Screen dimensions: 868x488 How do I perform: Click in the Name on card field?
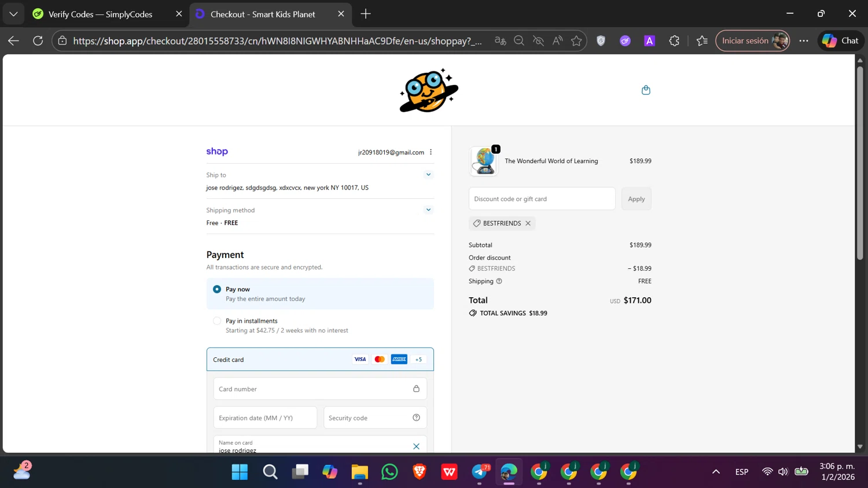(320, 445)
